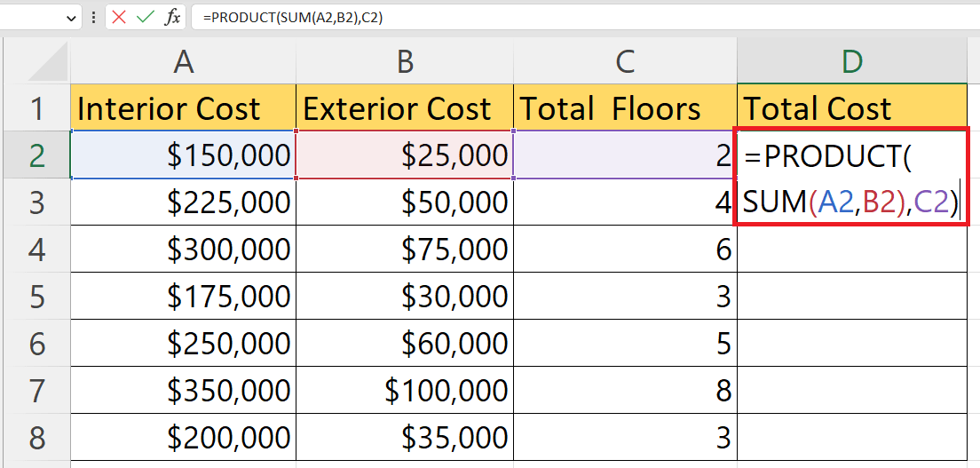
Task: Open the Name Box dropdown arrow
Action: [x=70, y=18]
